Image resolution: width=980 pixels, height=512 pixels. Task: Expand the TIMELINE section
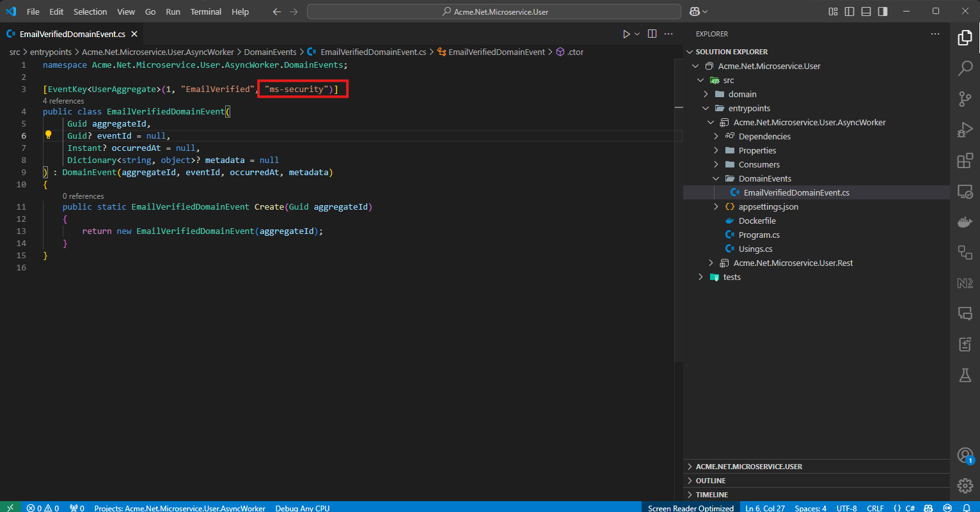[816, 495]
